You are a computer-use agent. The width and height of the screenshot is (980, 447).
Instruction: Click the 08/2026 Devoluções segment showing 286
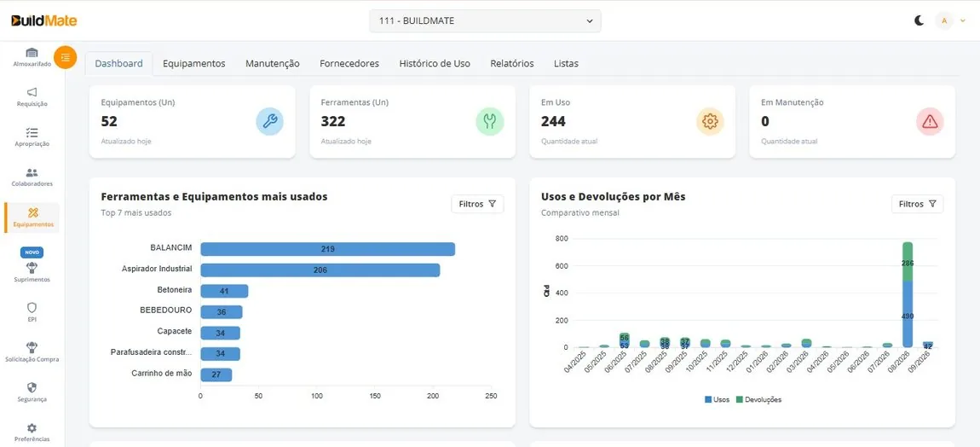pos(908,262)
